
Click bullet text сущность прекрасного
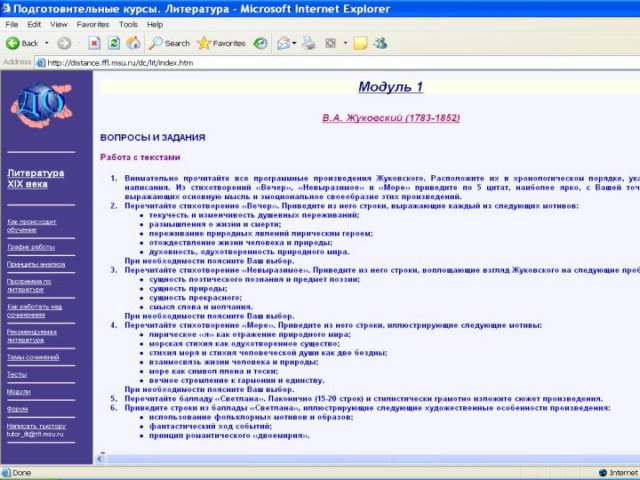pos(196,298)
